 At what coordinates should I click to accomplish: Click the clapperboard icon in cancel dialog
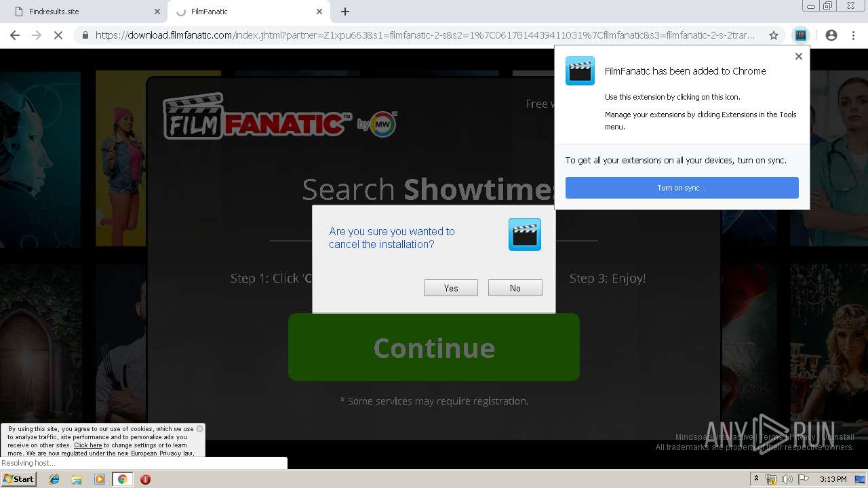[525, 235]
